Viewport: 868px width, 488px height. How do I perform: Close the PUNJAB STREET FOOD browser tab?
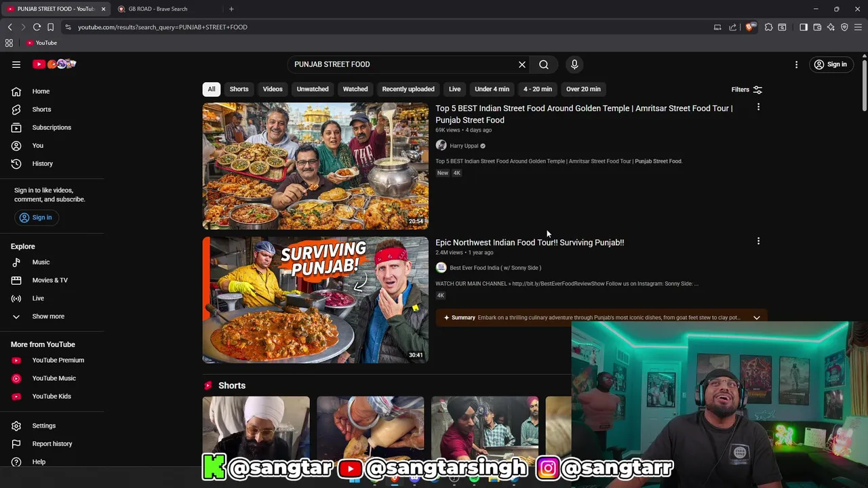[103, 9]
